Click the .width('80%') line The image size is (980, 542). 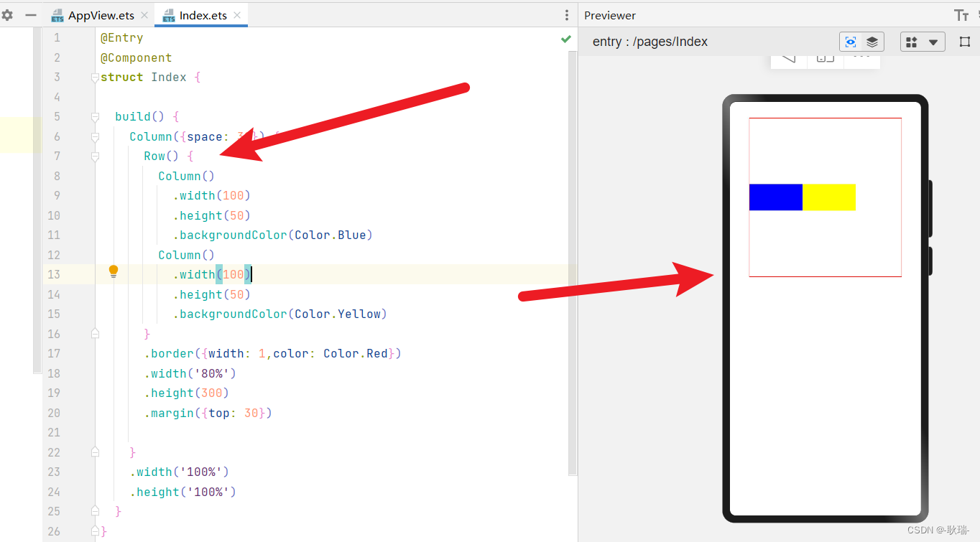pos(190,373)
